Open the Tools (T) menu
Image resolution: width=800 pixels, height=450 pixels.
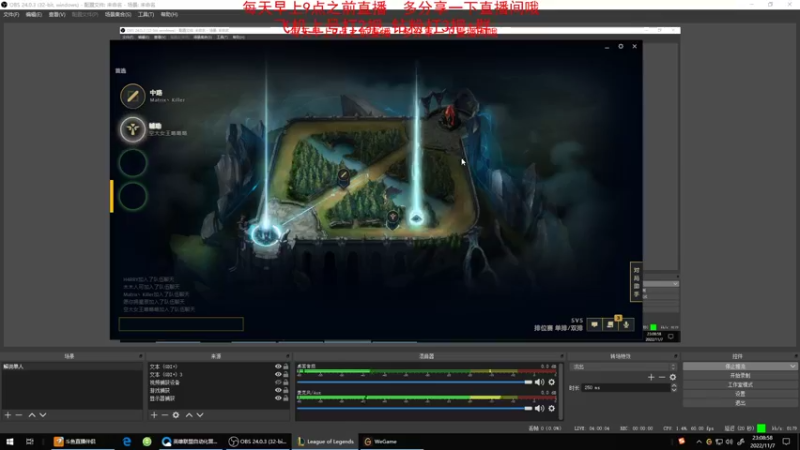[146, 15]
